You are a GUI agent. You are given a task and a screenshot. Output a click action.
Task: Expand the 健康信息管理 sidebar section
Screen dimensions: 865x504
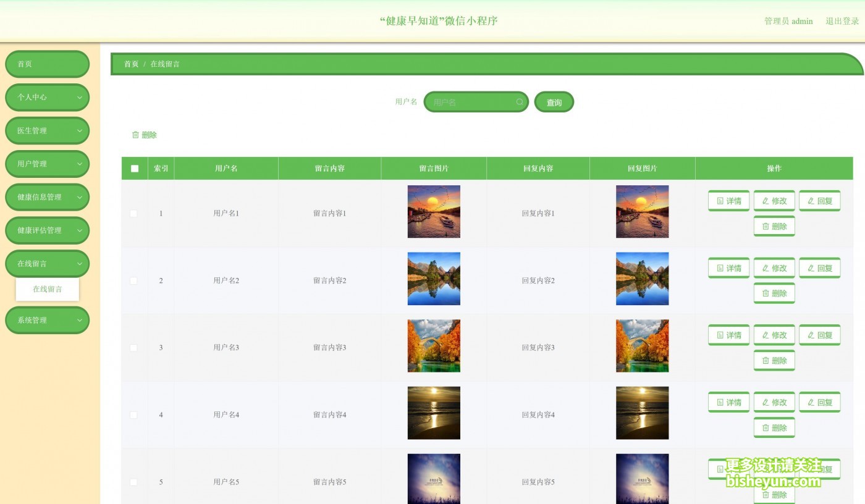point(47,197)
